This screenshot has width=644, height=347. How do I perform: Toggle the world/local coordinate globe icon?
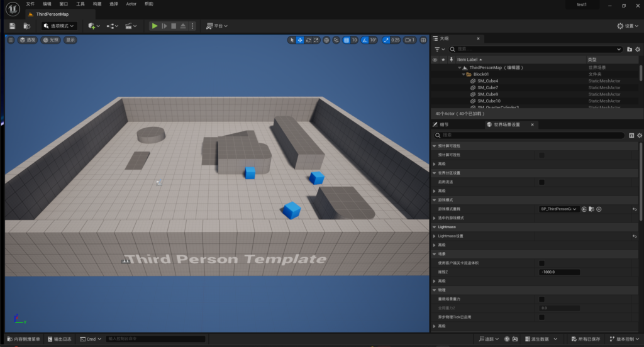[326, 40]
